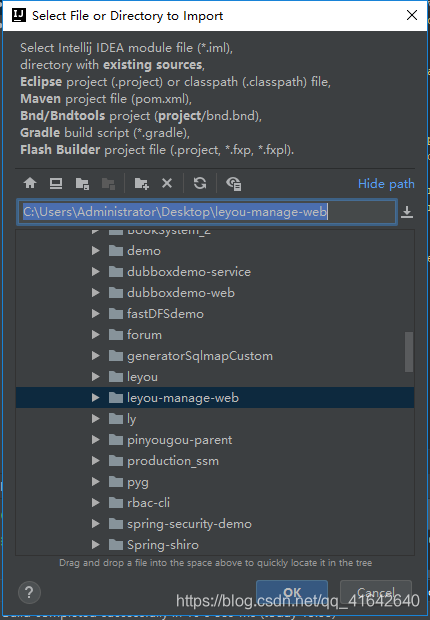This screenshot has height=620, width=430.
Task: Select dubboxdemo-service in the tree
Action: tap(189, 272)
